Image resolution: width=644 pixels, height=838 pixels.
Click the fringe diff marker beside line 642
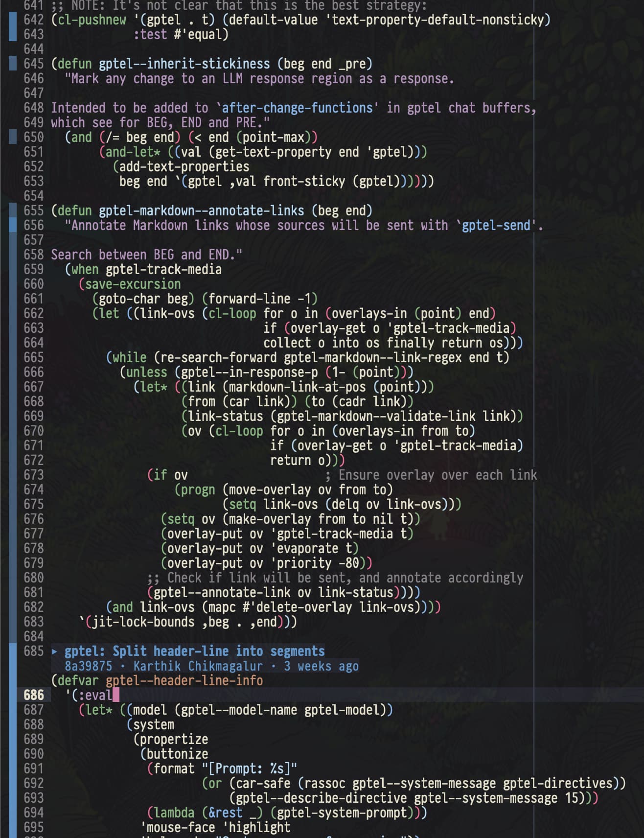(13, 27)
